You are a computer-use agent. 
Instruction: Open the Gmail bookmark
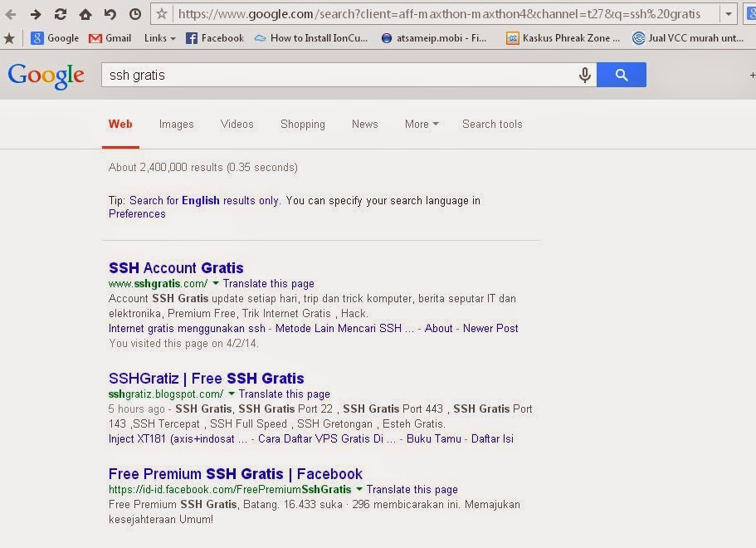click(110, 38)
